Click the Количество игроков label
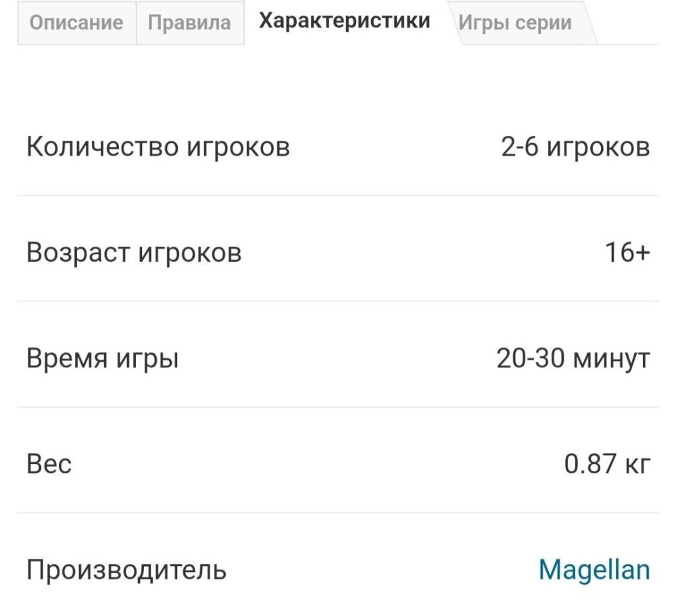676x616 pixels. (x=158, y=147)
